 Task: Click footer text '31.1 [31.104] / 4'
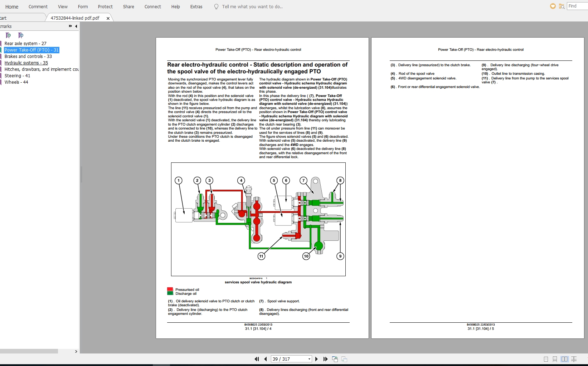pos(258,328)
